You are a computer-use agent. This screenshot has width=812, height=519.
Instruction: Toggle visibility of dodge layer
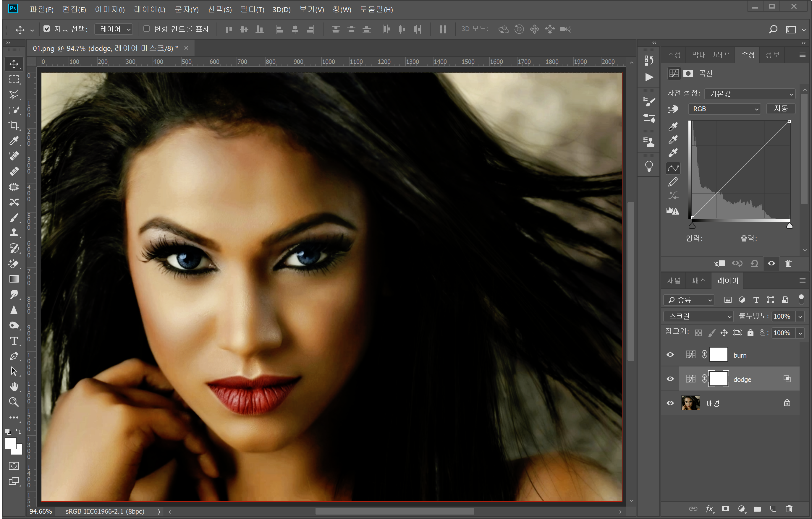(670, 379)
